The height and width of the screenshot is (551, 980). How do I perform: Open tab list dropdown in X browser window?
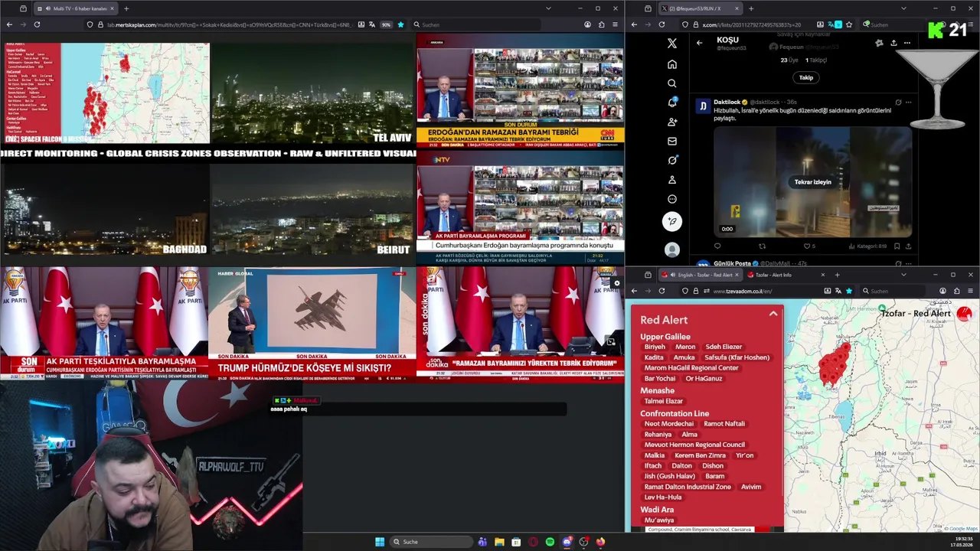[x=903, y=8]
